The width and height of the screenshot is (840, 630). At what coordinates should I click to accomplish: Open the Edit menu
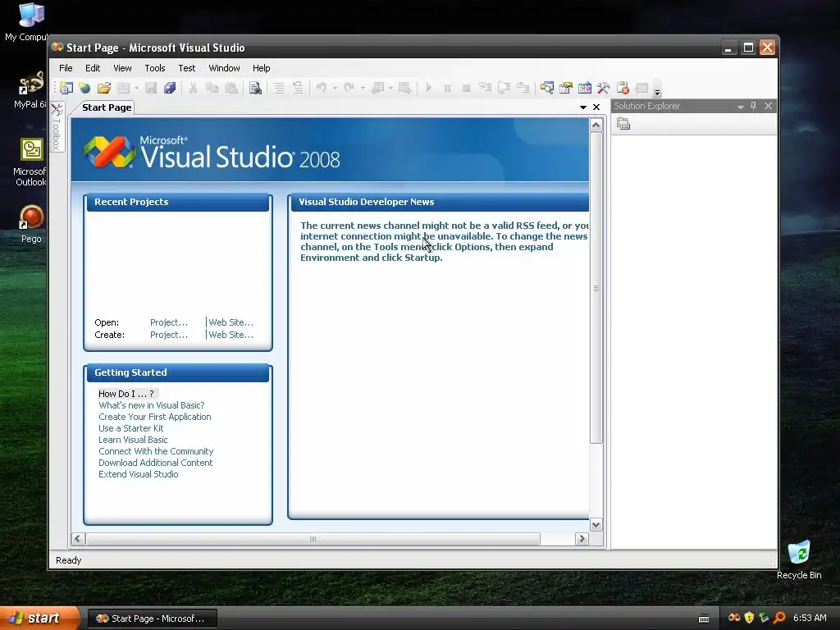coord(93,68)
